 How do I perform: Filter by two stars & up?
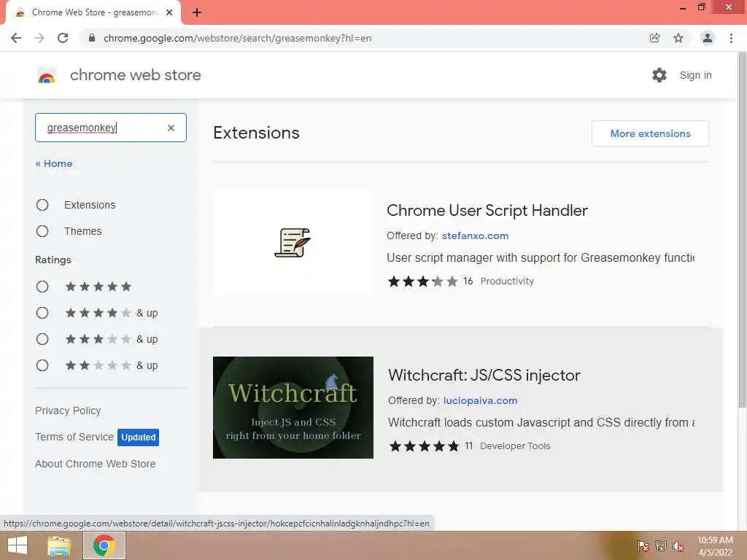coord(42,365)
